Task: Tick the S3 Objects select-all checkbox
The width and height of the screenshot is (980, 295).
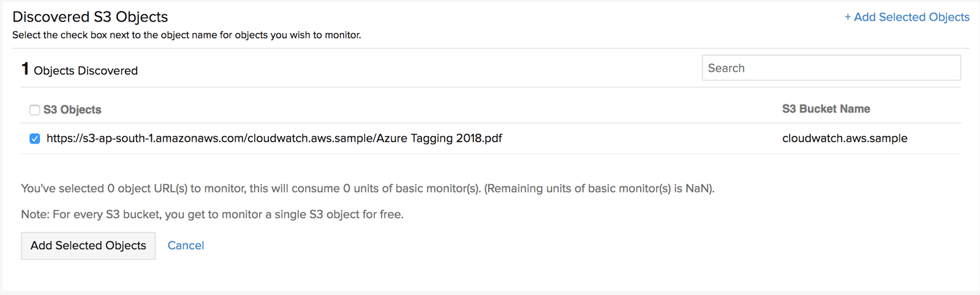Action: coord(35,110)
